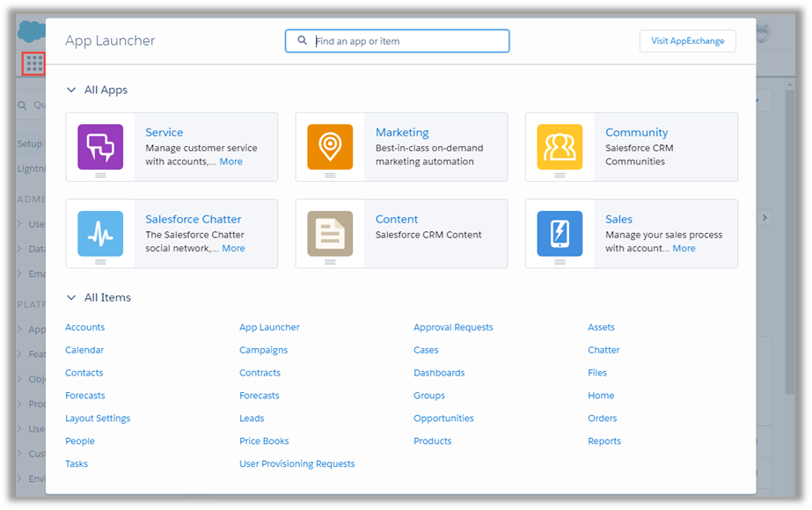Open the Dashboards item
812x510 pixels.
point(439,373)
